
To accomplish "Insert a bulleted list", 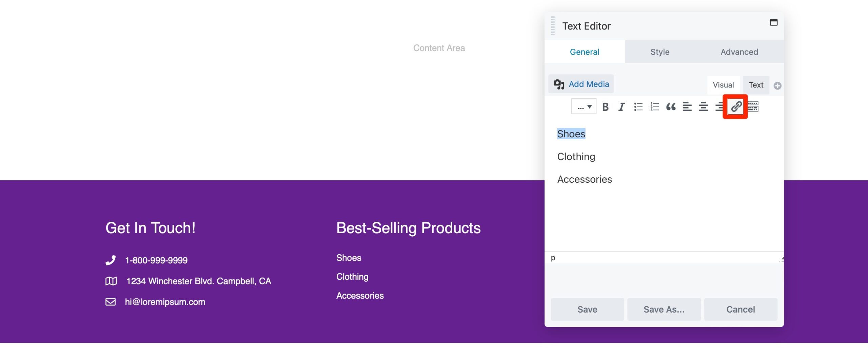I will pos(638,107).
